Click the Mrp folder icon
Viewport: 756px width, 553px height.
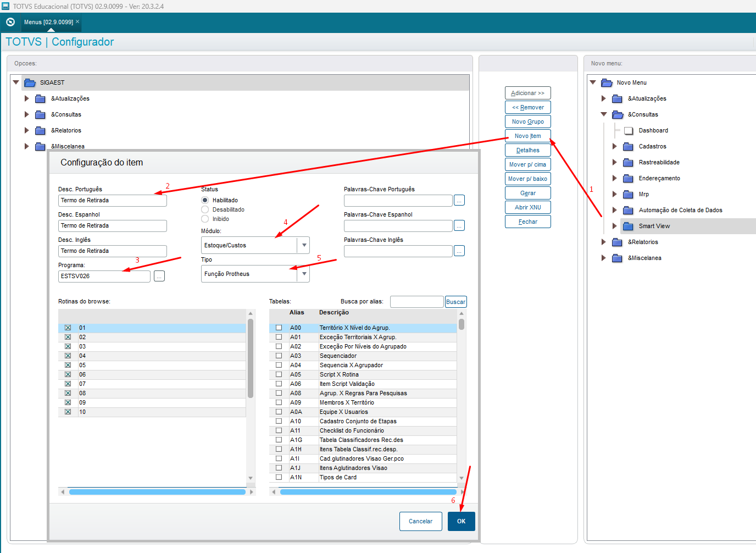tap(629, 194)
